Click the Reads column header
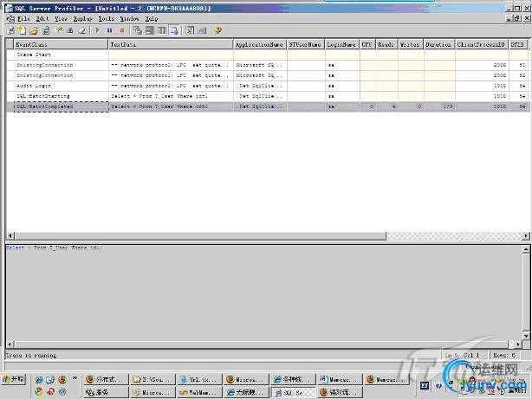The height and width of the screenshot is (399, 532). (x=386, y=44)
